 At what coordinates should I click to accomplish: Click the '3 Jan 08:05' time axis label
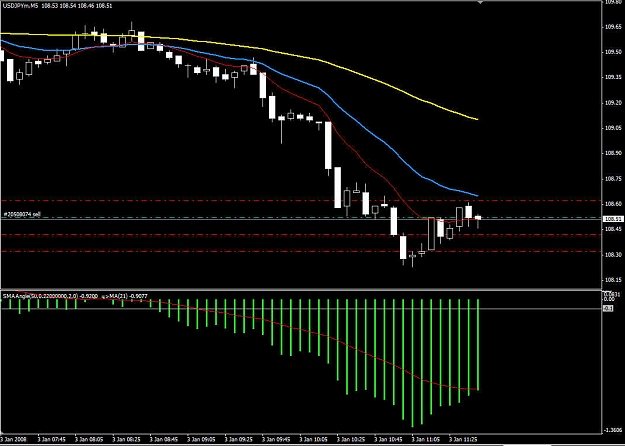pyautogui.click(x=89, y=439)
